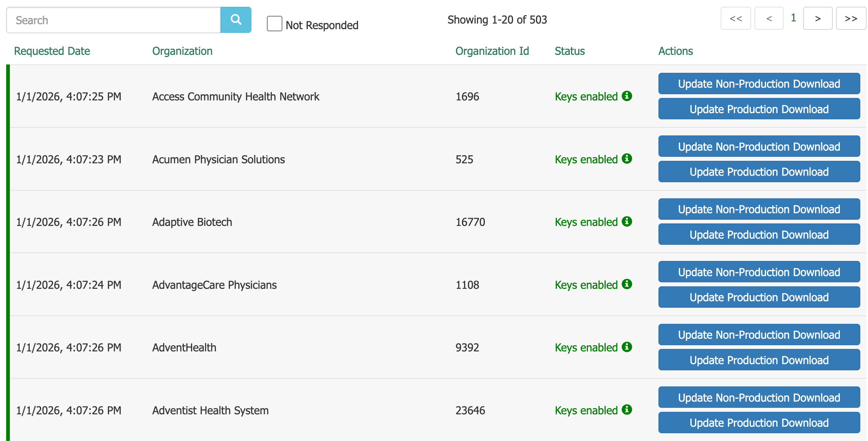
Task: Update Non-Production Download for AdvantageCare Physicians
Action: point(759,272)
